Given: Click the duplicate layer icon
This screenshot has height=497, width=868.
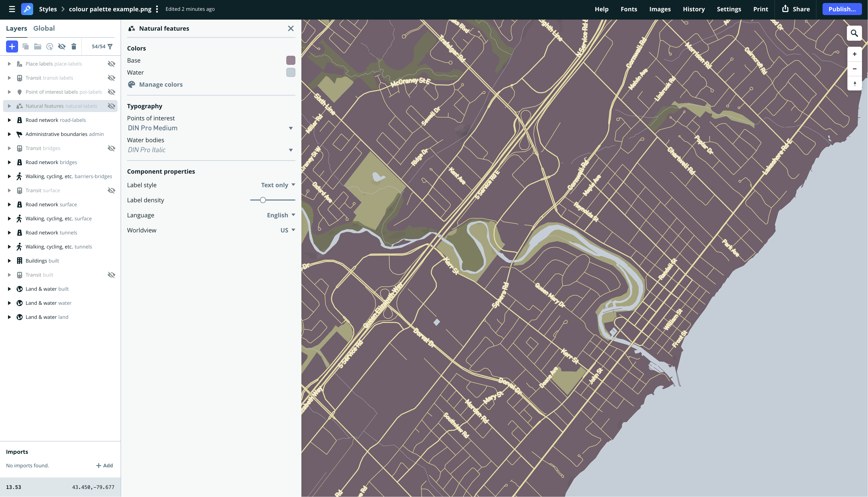Looking at the screenshot, I should [x=26, y=46].
